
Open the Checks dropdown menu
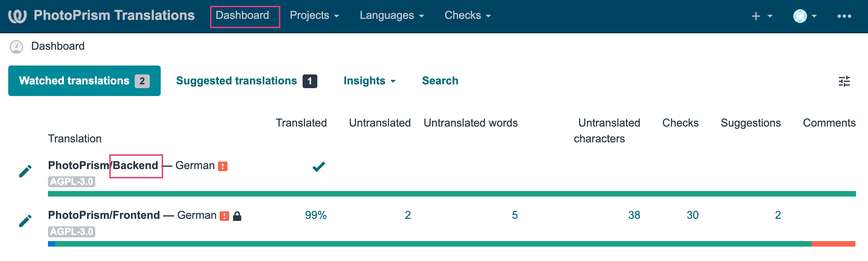click(467, 15)
